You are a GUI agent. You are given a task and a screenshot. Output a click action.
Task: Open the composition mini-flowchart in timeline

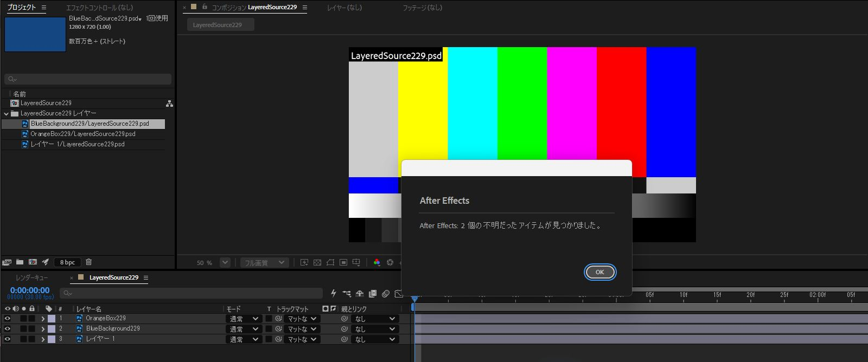(x=347, y=294)
